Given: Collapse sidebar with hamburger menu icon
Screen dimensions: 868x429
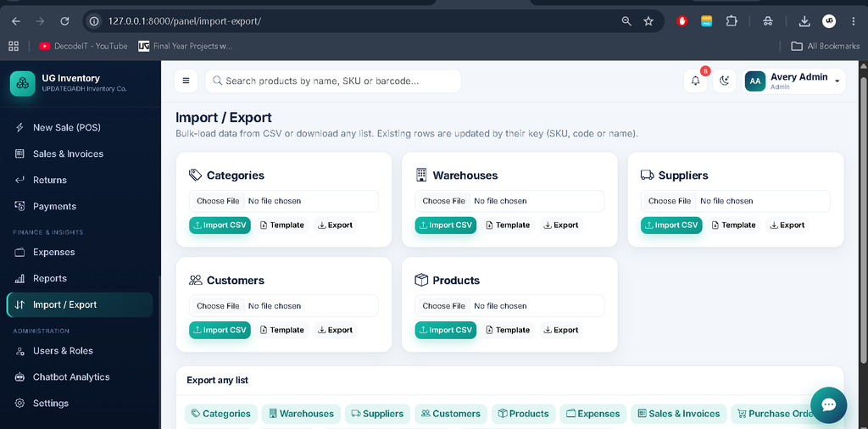Looking at the screenshot, I should coord(186,81).
